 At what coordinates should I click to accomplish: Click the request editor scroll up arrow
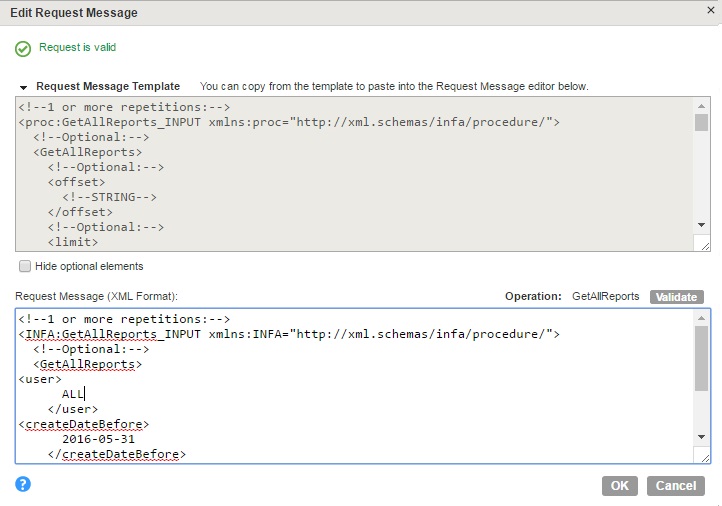point(701,318)
